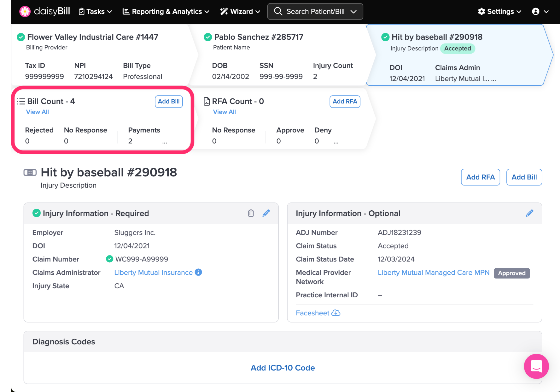
Task: Edit required injury information pencil icon
Action: (x=266, y=213)
